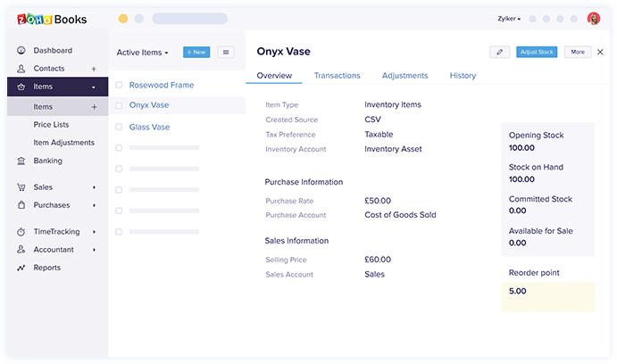Open Price Lists in sidebar
Screen dimensions: 617x364
tap(51, 125)
